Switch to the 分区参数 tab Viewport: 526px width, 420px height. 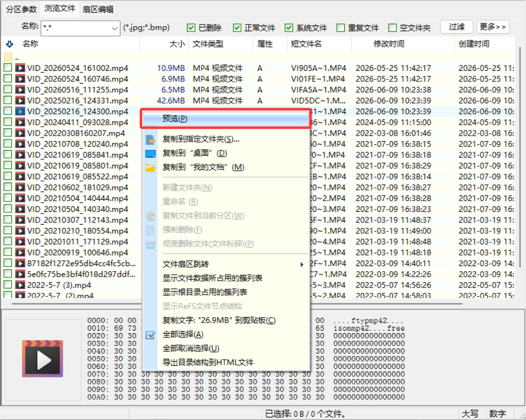(21, 9)
